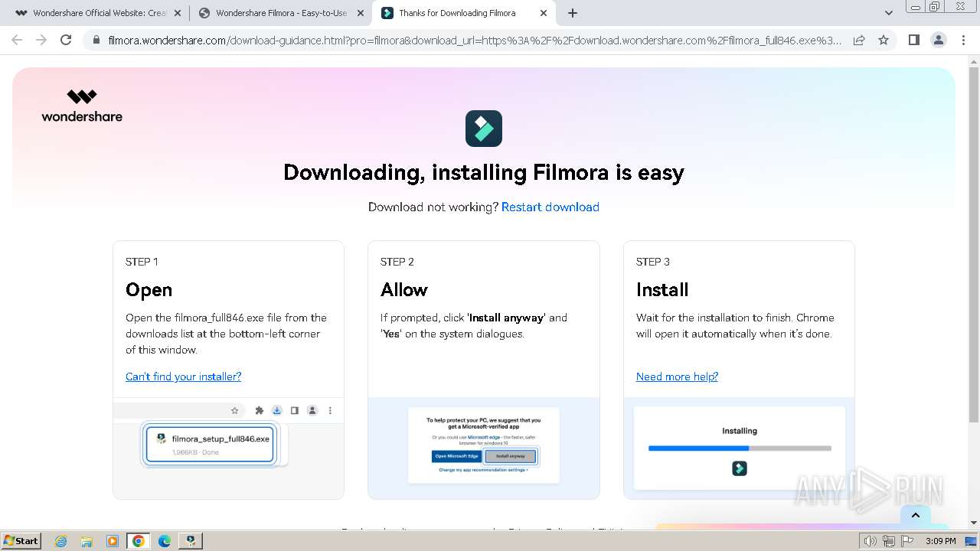Switch to the Wondershare Official Website tab

click(x=98, y=13)
